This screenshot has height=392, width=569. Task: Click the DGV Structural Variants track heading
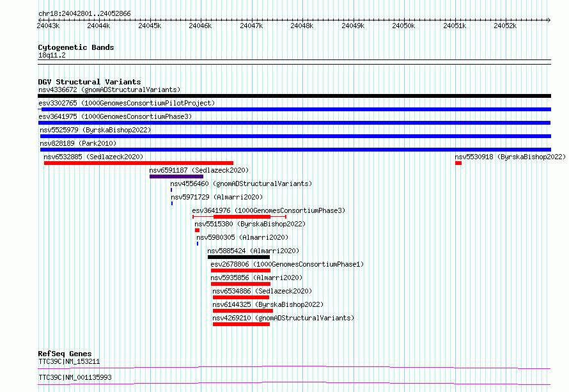90,82
